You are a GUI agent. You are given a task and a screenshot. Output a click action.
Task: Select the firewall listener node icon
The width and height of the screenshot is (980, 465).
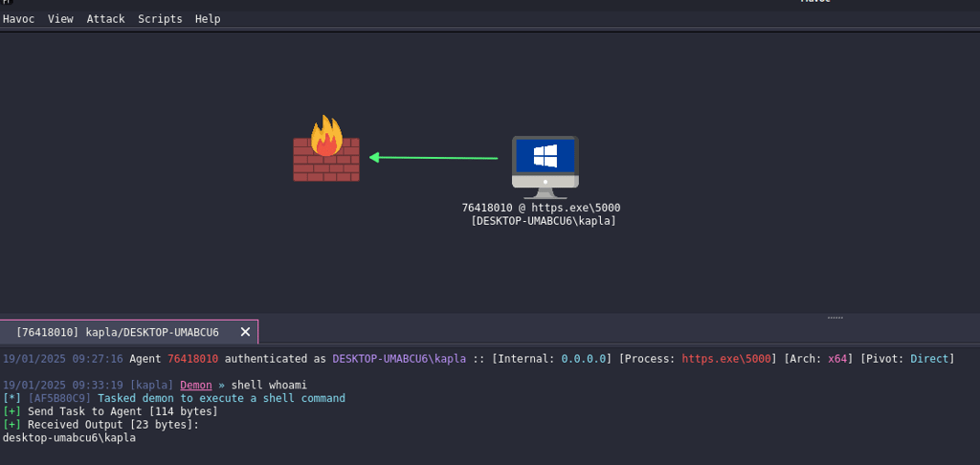point(326,148)
